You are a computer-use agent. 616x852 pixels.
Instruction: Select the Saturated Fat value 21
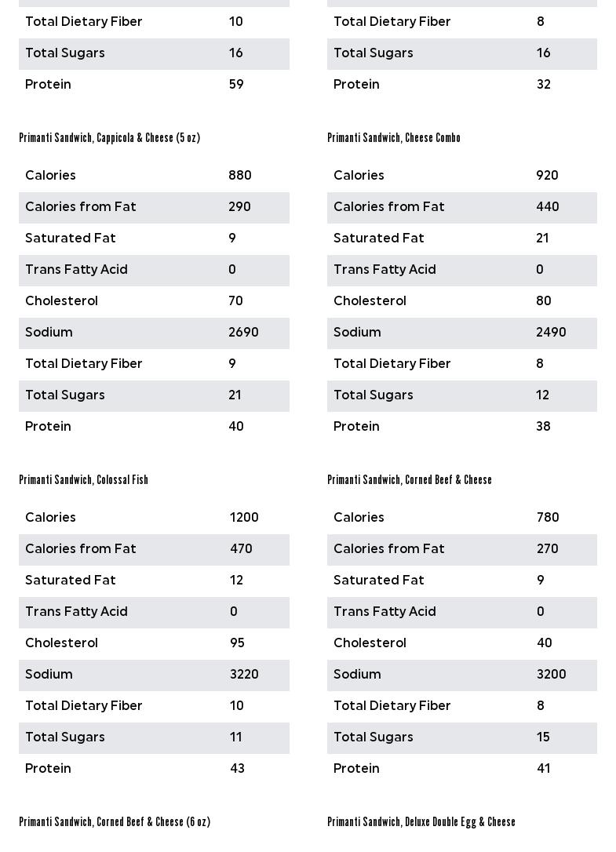tap(542, 238)
